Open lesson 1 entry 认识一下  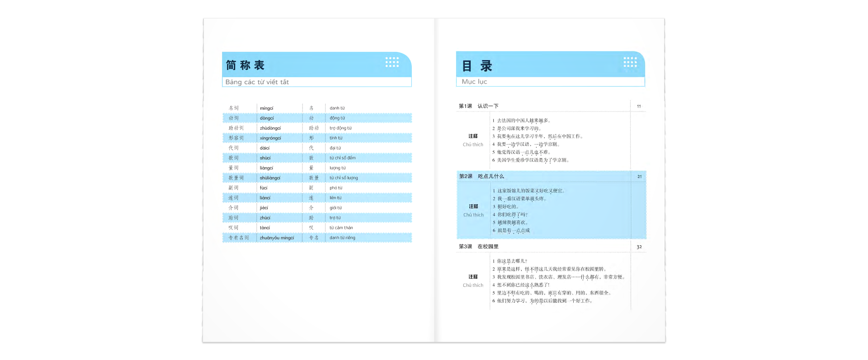tap(488, 106)
